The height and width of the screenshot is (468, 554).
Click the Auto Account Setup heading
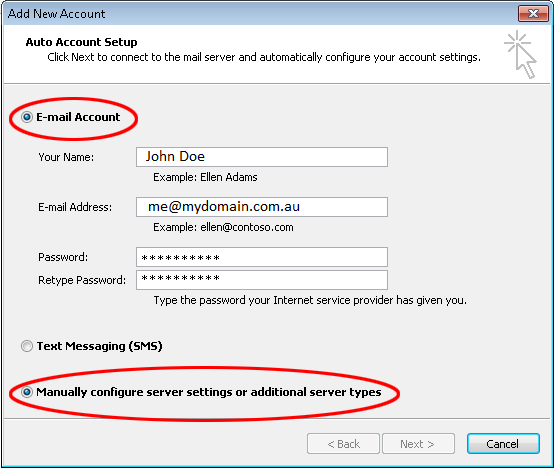(x=81, y=42)
